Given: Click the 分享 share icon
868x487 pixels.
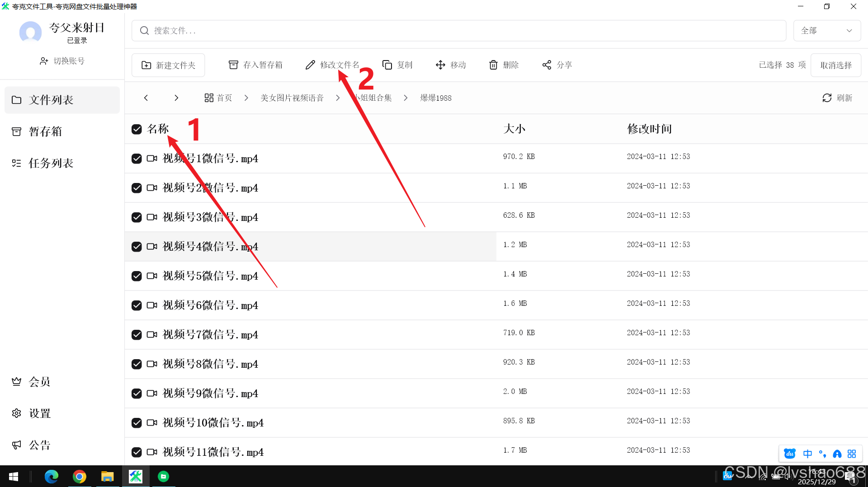Looking at the screenshot, I should point(547,65).
